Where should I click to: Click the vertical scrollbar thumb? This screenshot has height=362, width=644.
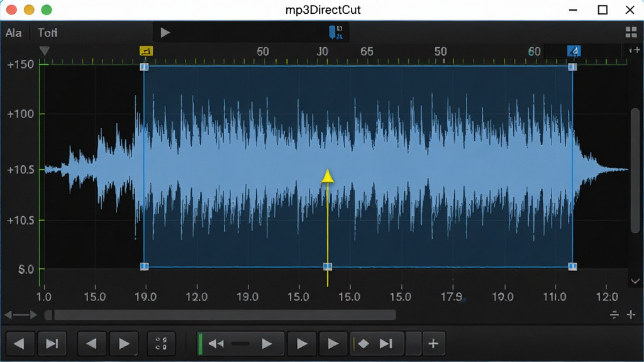pos(635,171)
